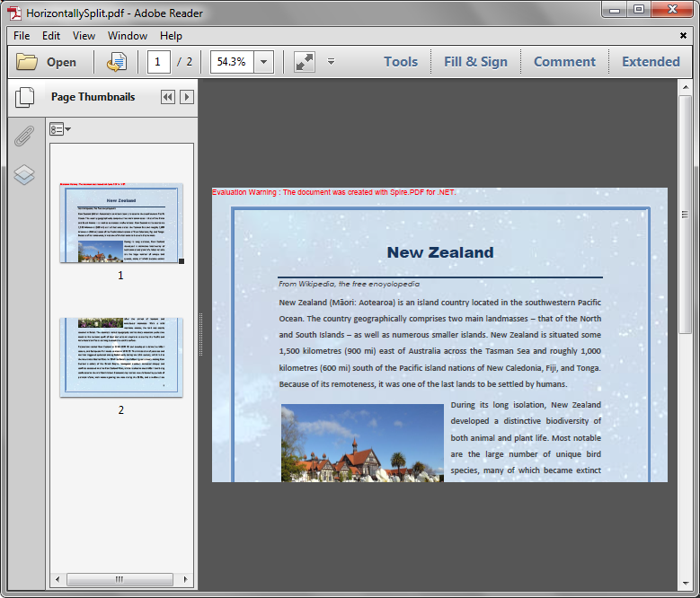This screenshot has height=598, width=700.
Task: Click the thumbnails horizontal scrollbar
Action: (x=120, y=579)
